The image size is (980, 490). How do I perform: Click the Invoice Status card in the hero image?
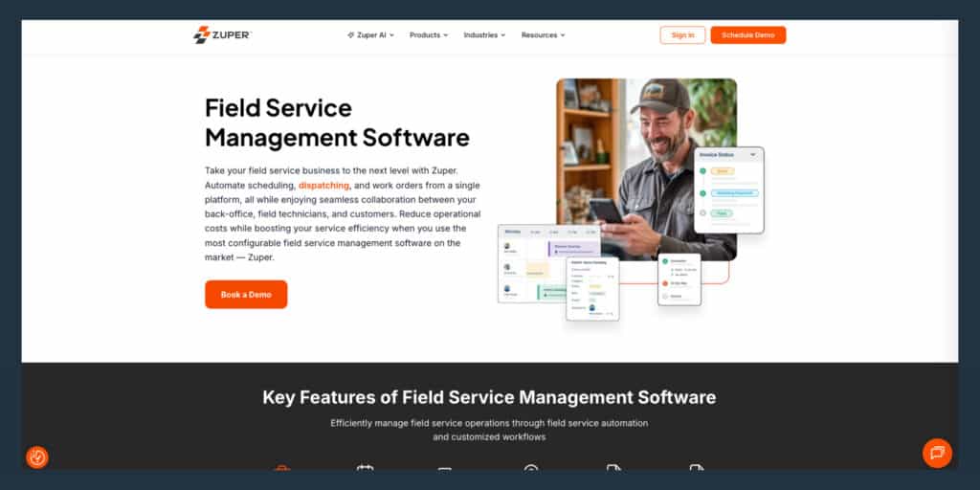[728, 190]
